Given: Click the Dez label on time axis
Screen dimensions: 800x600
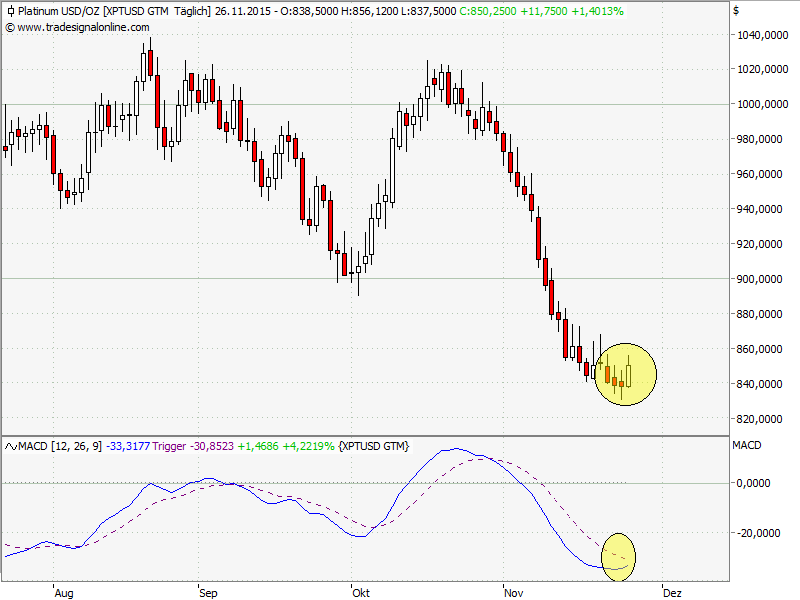Looking at the screenshot, I should 672,593.
